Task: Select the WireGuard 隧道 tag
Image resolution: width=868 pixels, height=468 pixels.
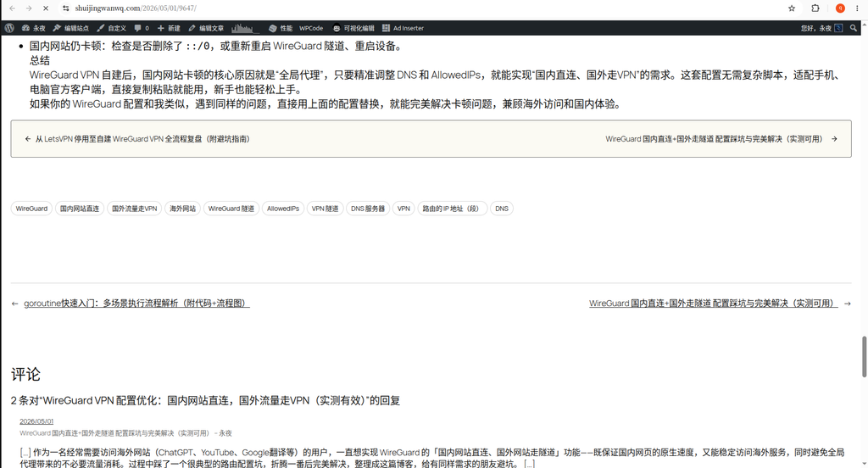Action: [x=231, y=209]
